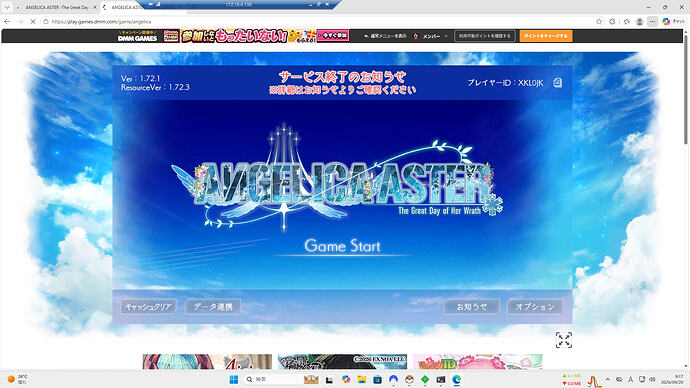
Task: Open the middle EXNOA banner below the game
Action: (x=342, y=362)
